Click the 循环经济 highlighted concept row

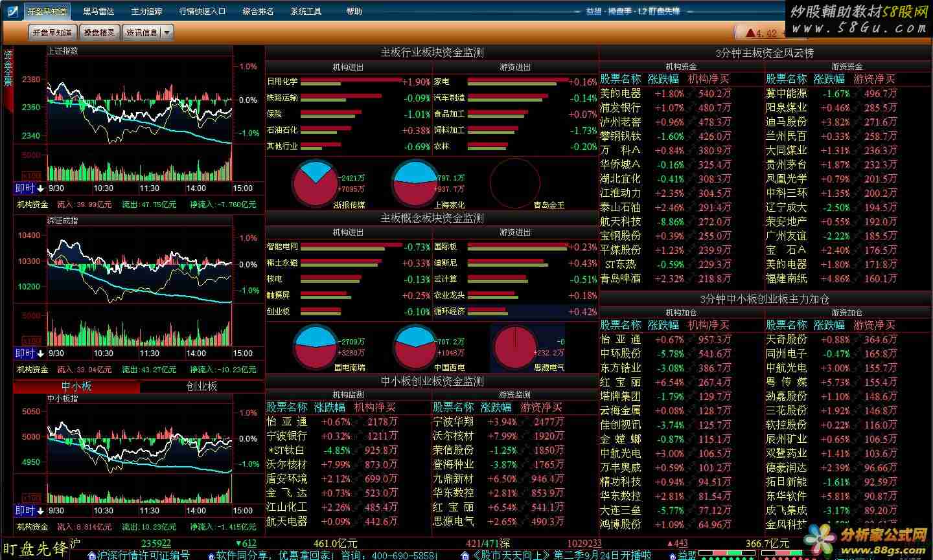(x=515, y=311)
